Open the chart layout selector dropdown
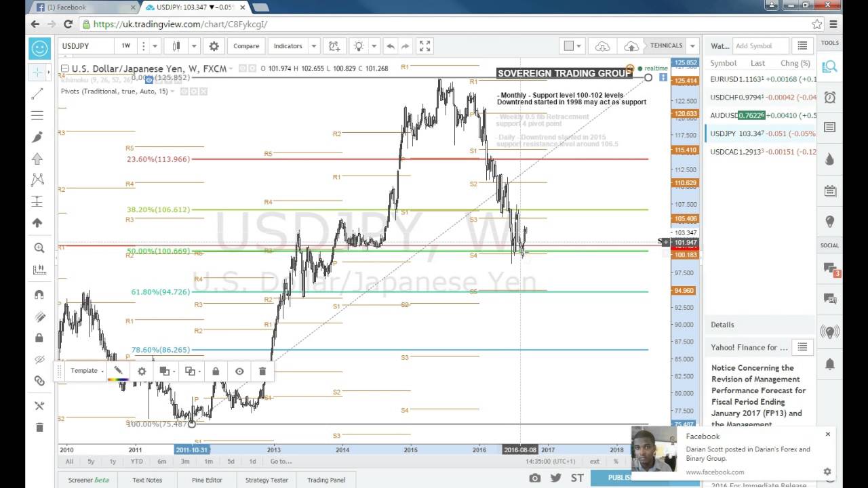This screenshot has width=868, height=488. tap(573, 46)
